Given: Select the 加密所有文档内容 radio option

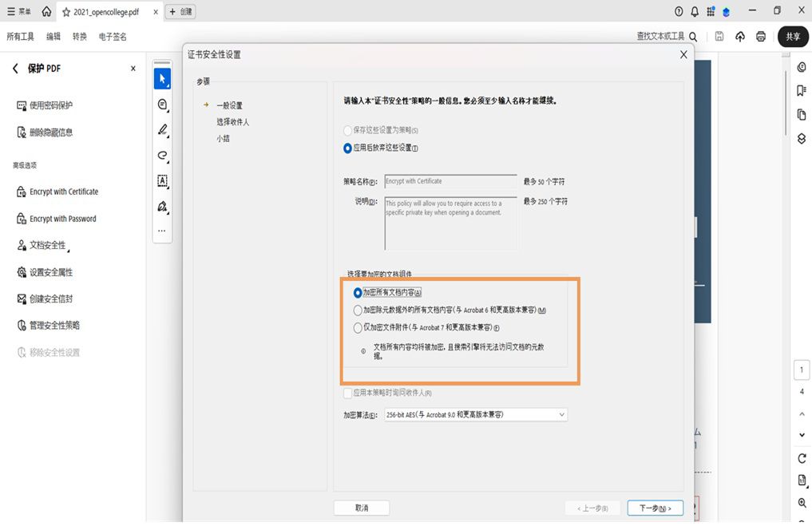Looking at the screenshot, I should pos(357,292).
